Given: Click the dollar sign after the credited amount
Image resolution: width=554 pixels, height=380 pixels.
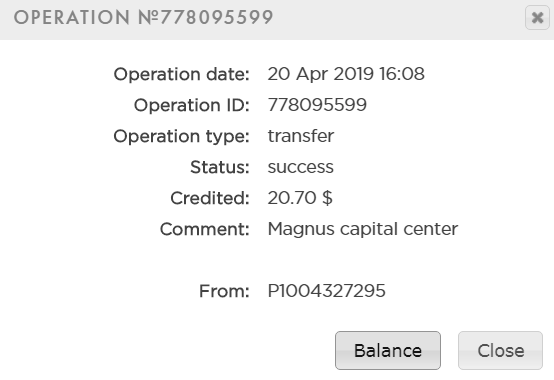Looking at the screenshot, I should click(x=327, y=198).
